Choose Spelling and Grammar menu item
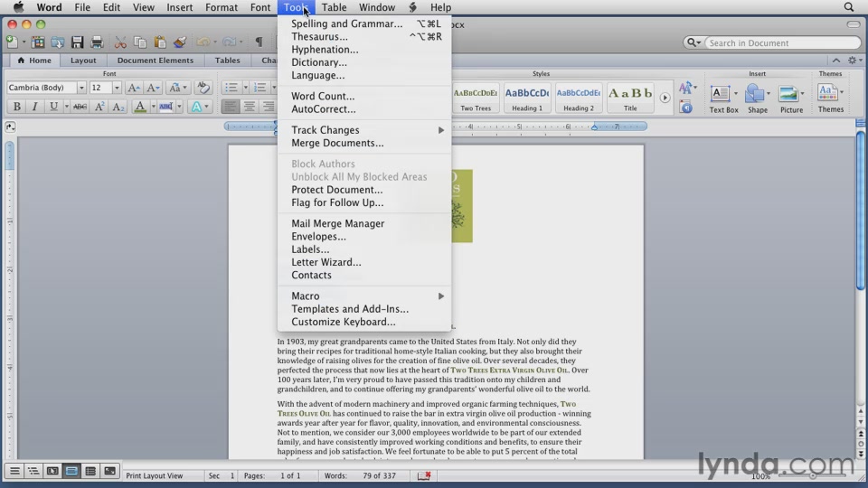868x488 pixels. click(x=364, y=23)
